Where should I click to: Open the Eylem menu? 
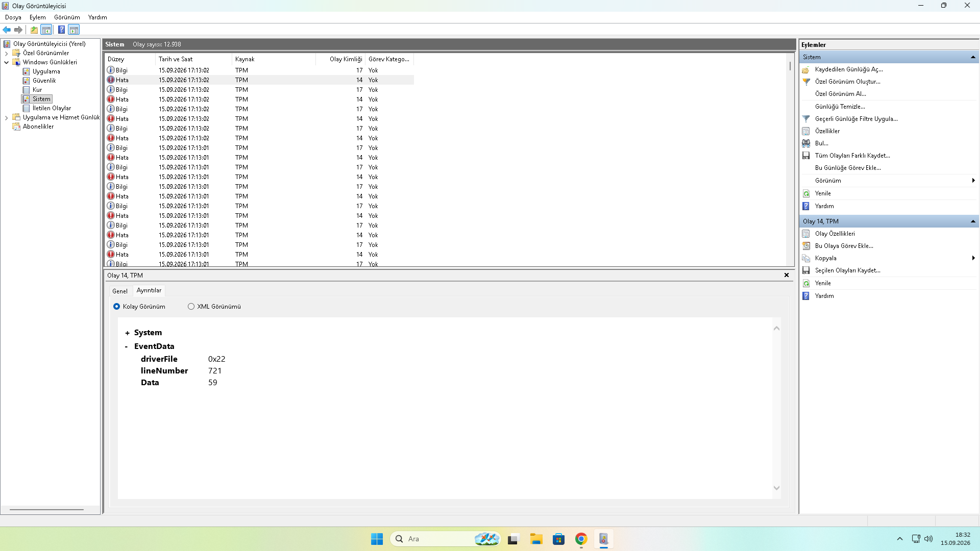37,17
